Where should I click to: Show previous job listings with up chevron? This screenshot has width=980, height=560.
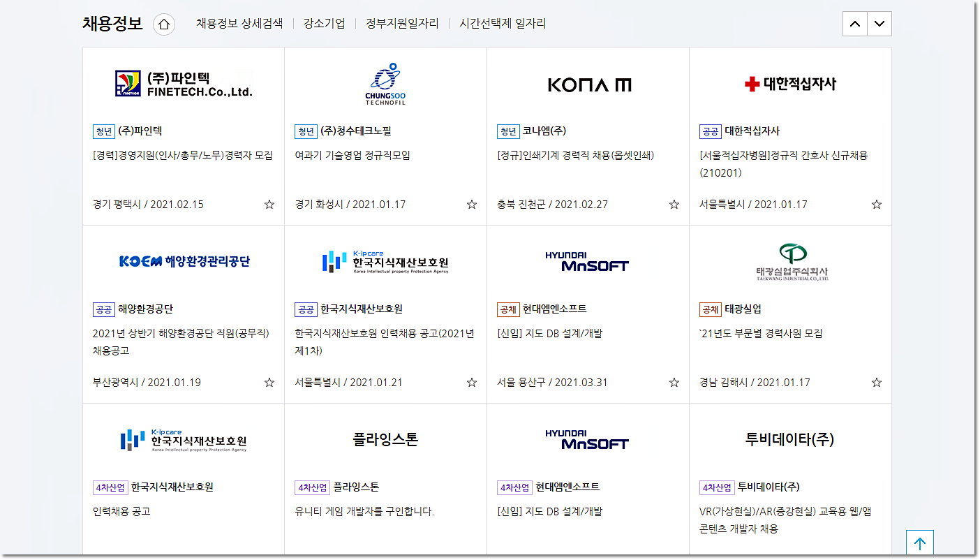(x=855, y=24)
